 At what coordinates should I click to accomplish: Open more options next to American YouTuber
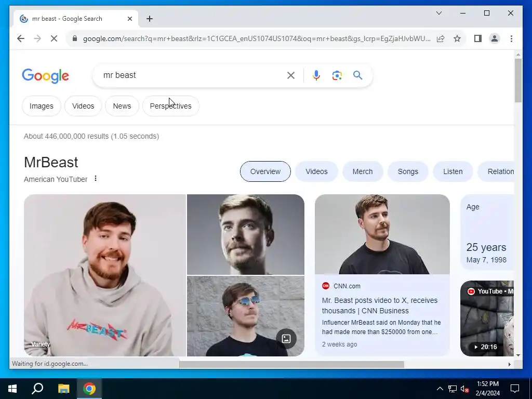[x=96, y=179]
